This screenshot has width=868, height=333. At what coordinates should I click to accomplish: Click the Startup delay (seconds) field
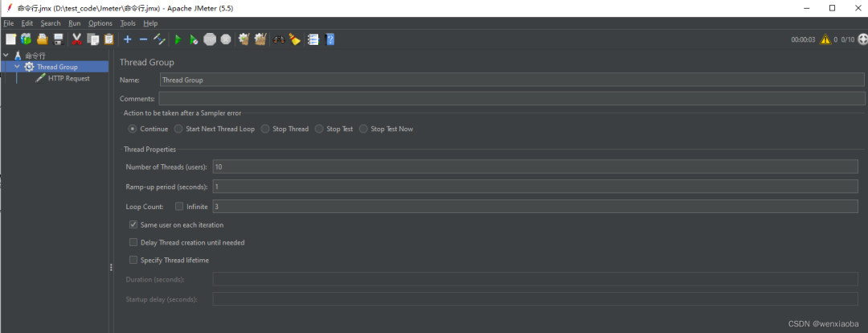[x=535, y=299]
